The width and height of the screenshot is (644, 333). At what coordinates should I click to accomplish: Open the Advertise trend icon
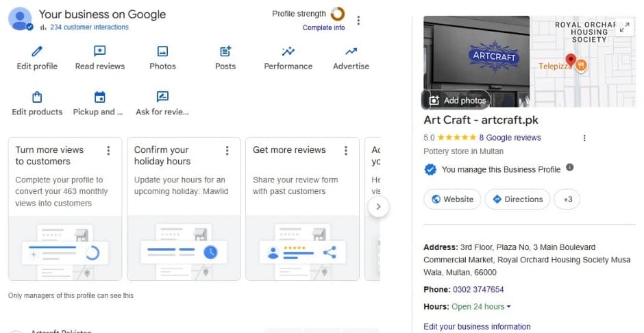click(351, 51)
